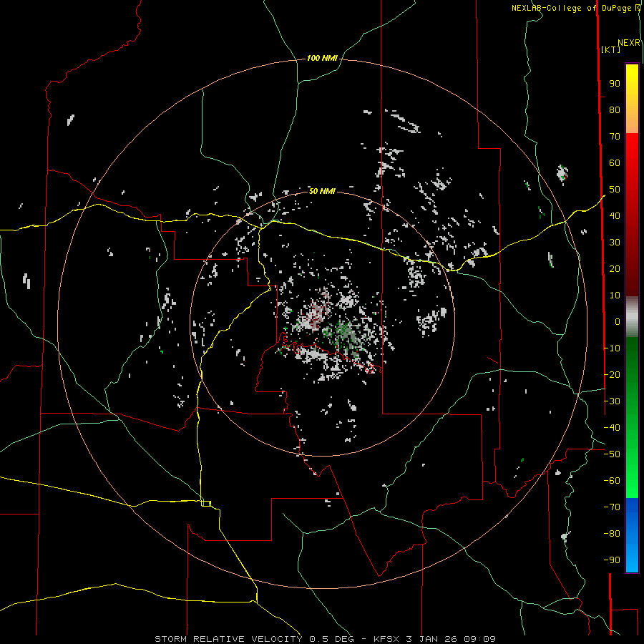Select the "-50" legend value
The height and width of the screenshot is (644, 644).
point(612,454)
